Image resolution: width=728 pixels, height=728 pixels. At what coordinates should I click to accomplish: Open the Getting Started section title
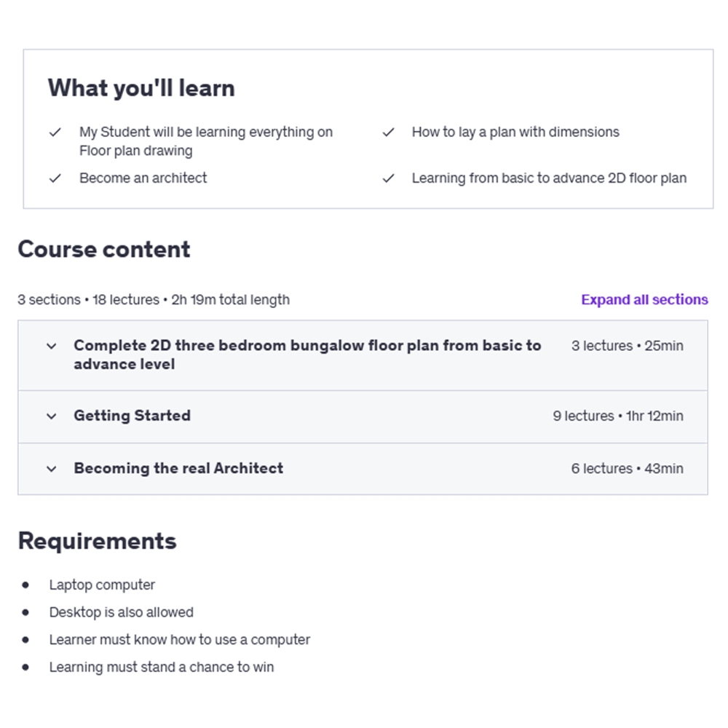[x=132, y=416]
